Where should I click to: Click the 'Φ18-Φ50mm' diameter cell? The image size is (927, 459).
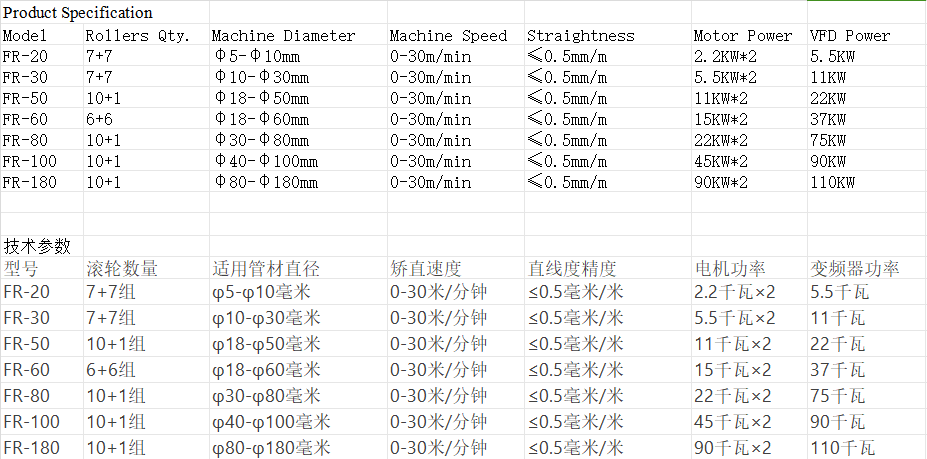point(262,98)
